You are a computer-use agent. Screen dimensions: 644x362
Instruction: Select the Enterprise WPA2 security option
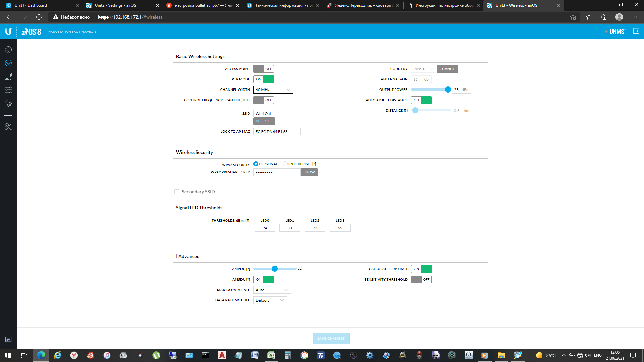285,164
